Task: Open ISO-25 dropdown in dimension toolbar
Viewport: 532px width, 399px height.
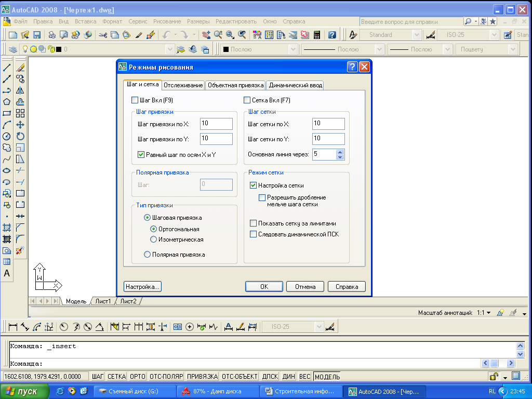Action: coord(319,327)
